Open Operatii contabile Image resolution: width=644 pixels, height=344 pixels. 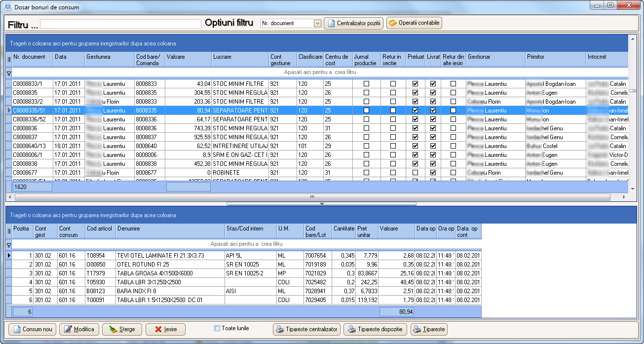tap(414, 23)
